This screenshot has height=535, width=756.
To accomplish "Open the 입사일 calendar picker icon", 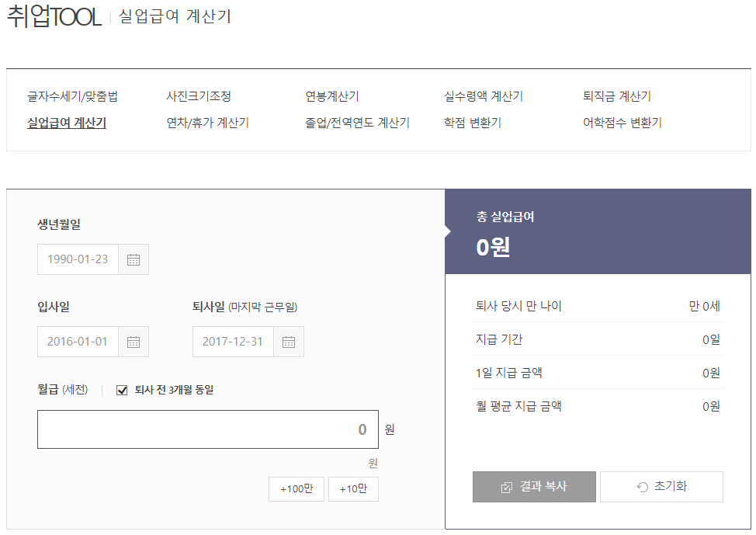I will point(133,342).
